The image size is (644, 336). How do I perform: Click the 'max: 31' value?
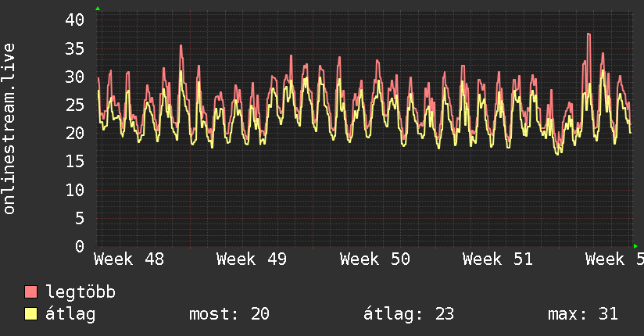point(583,314)
